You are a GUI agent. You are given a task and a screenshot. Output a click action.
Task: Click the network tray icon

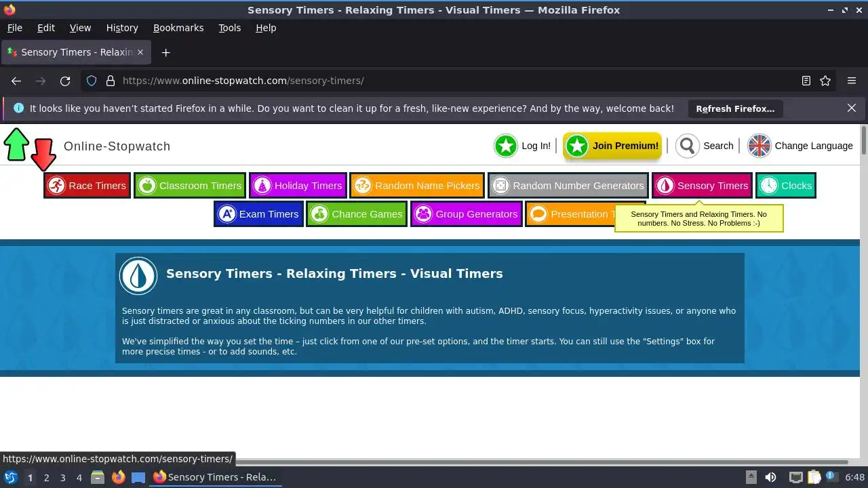[x=796, y=477]
